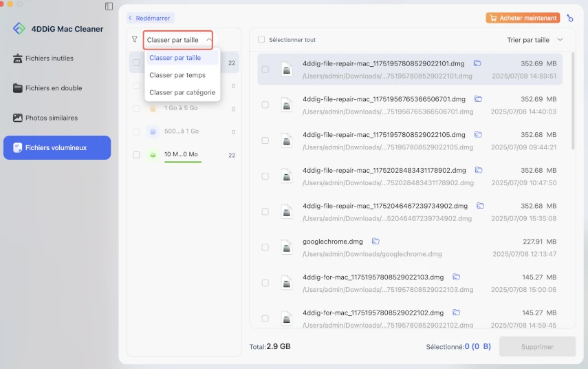The image size is (588, 369).
Task: Tick checkbox for 4ddig-file-repair-mac_11752028483431178902.dmg
Action: click(265, 176)
